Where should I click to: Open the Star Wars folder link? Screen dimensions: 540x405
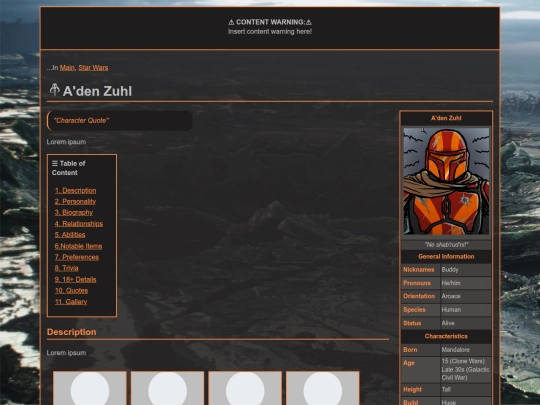pyautogui.click(x=93, y=68)
